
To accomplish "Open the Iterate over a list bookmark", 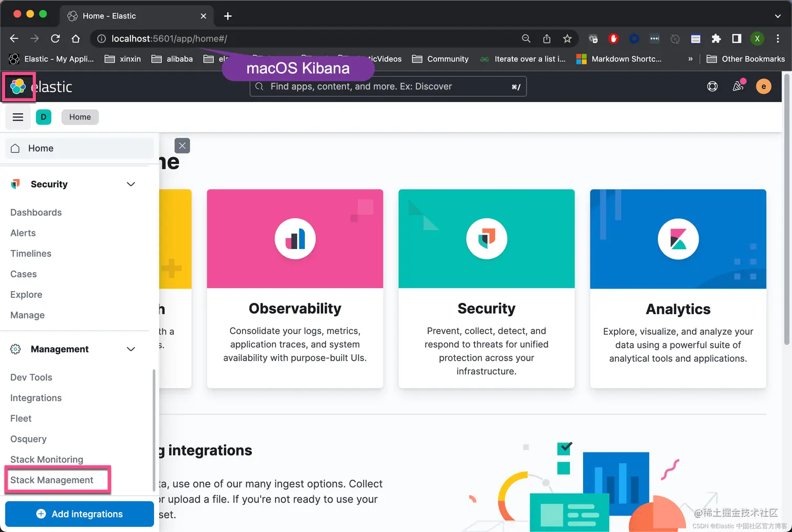I will coord(523,59).
